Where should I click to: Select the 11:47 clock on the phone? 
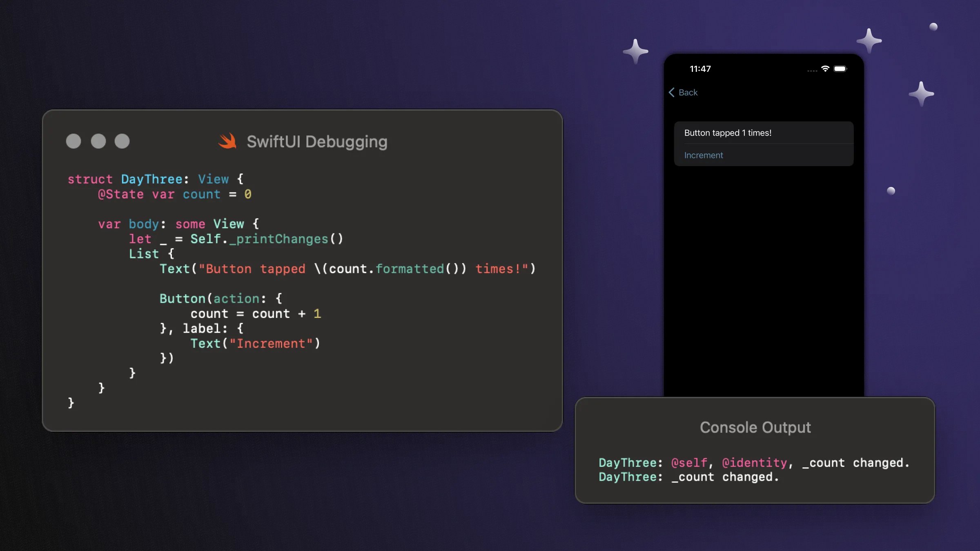pos(700,69)
